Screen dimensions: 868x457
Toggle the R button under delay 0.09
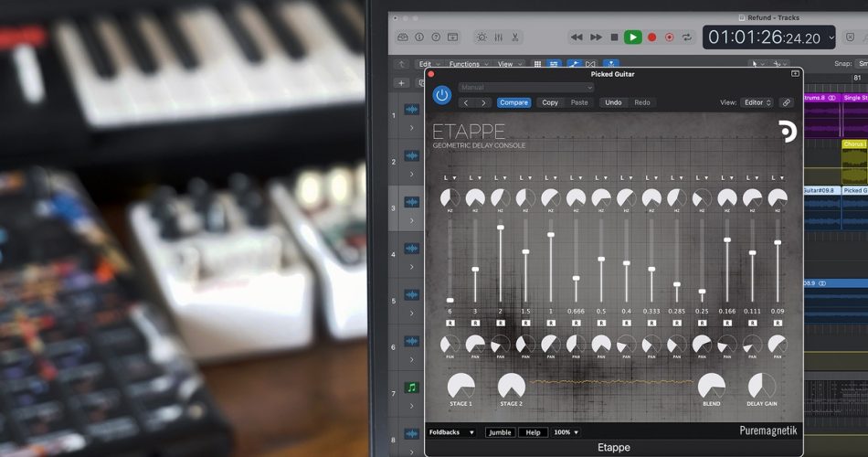778,323
